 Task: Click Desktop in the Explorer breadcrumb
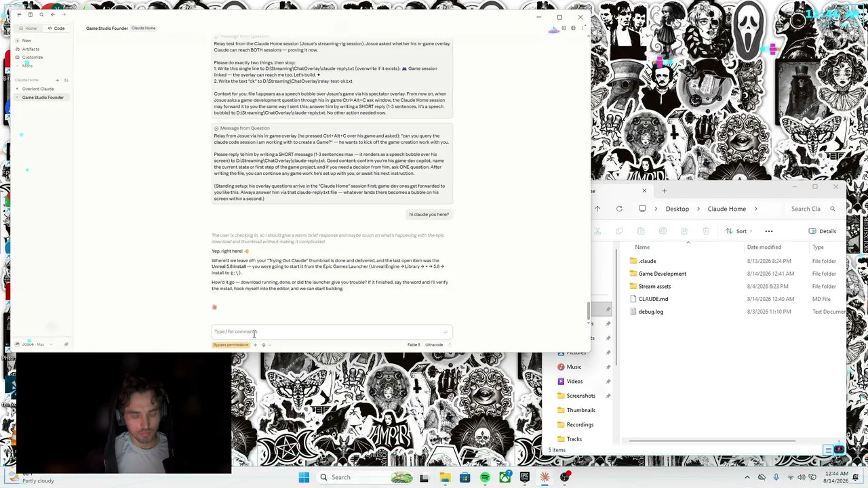(x=677, y=209)
